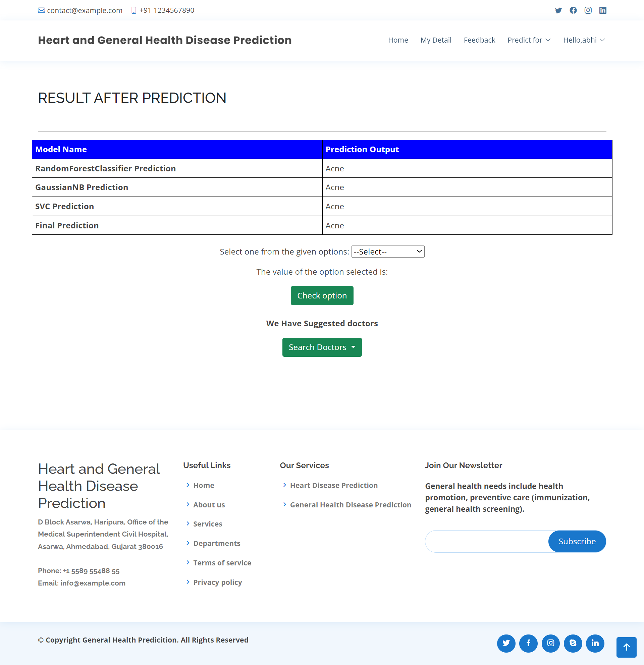Expand the Hello,abhi account menu
Image resolution: width=644 pixels, height=665 pixels.
[x=584, y=40]
